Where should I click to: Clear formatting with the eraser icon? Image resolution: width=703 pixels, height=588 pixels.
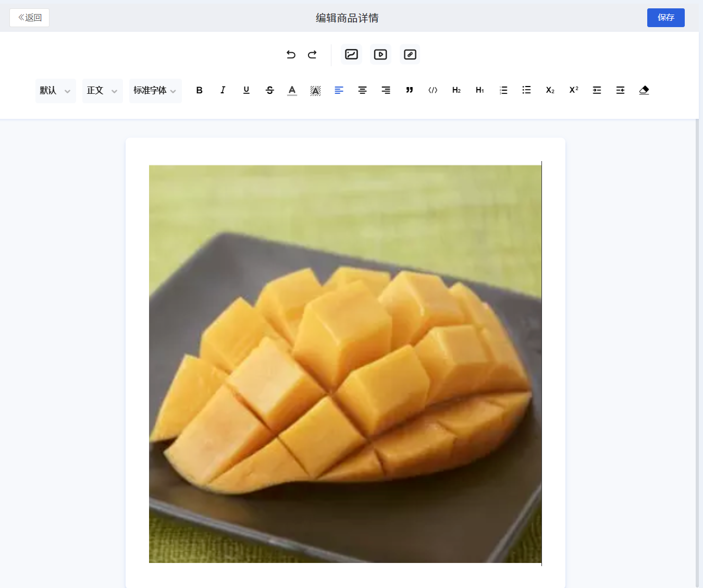click(644, 90)
